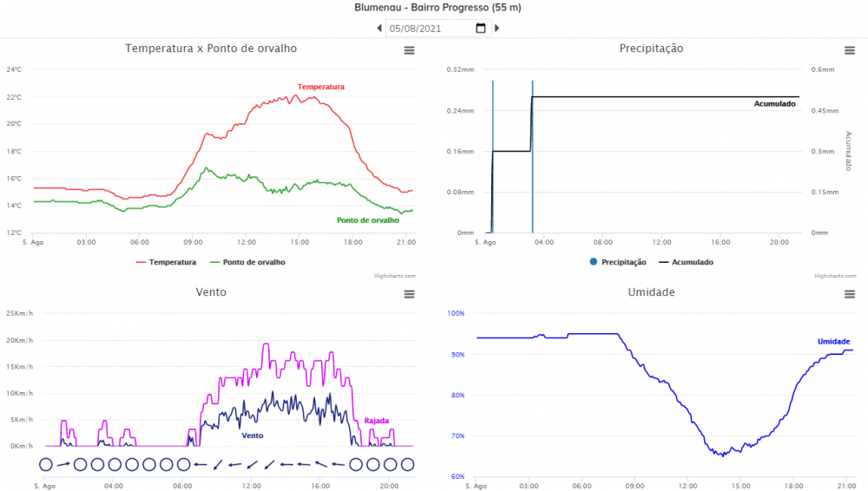The width and height of the screenshot is (868, 491).
Task: Click the blue Umidade series label
Action: [x=833, y=342]
